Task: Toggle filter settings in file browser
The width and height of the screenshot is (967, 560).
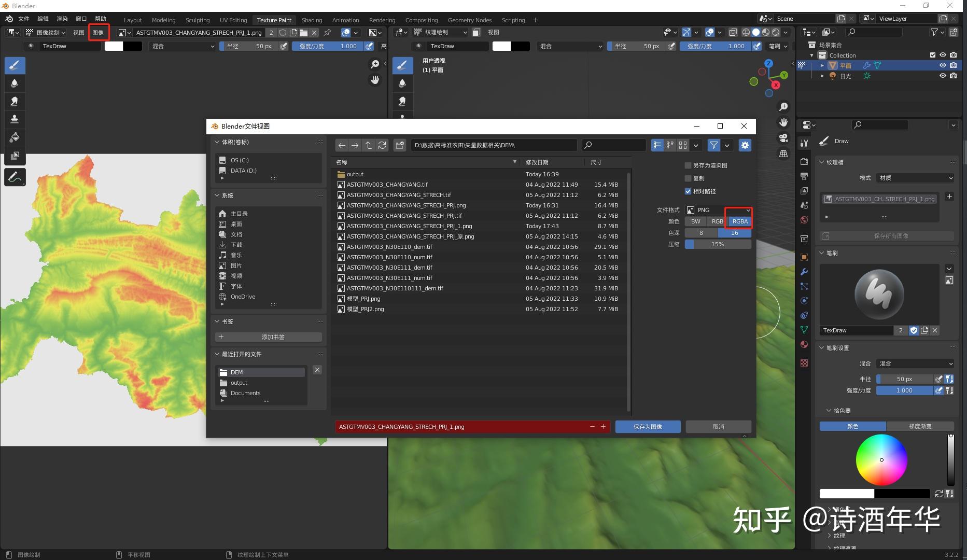Action: point(714,145)
